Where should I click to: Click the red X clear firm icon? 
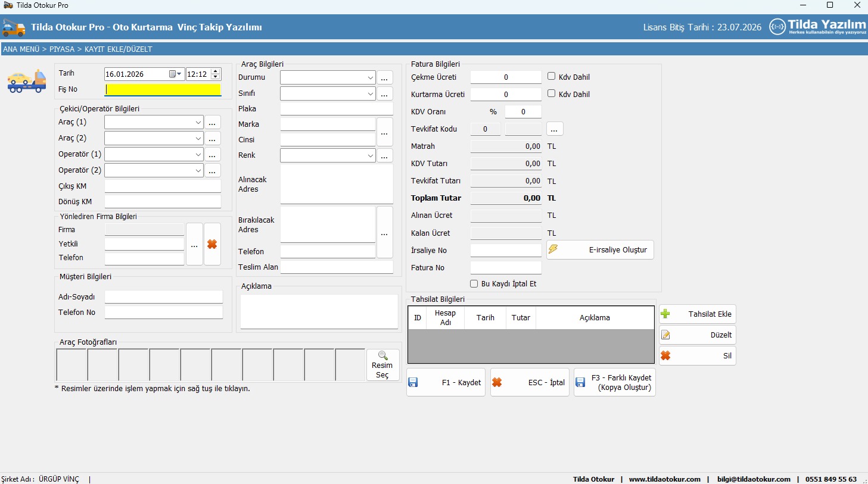pyautogui.click(x=212, y=244)
